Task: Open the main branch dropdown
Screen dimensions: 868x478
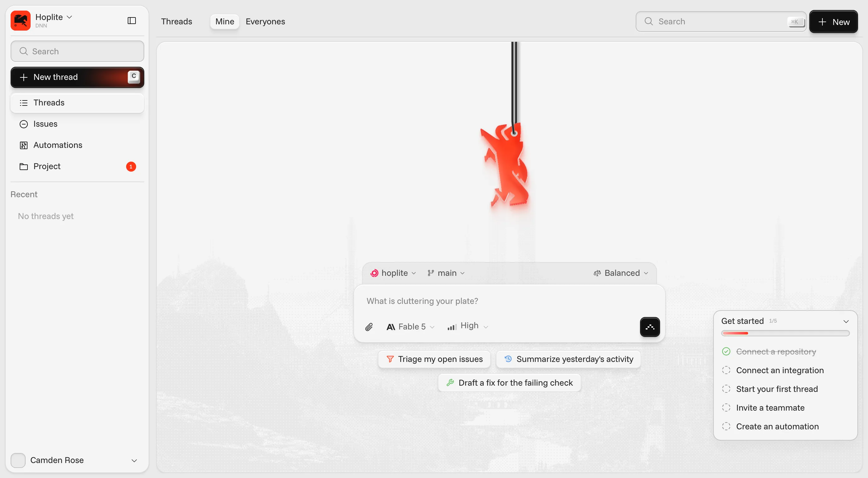Action: (x=446, y=273)
